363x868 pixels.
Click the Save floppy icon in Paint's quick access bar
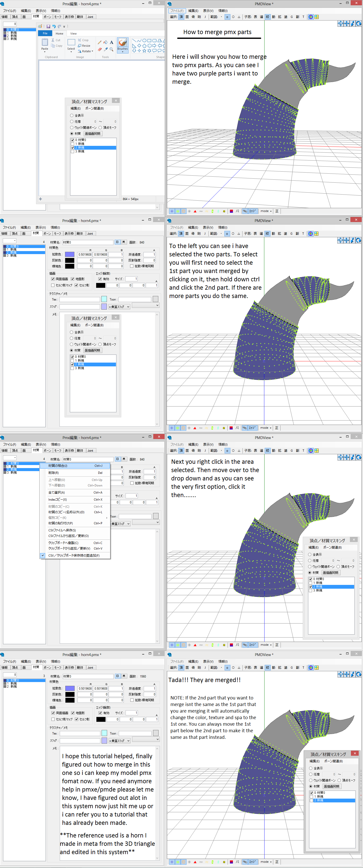click(x=48, y=26)
